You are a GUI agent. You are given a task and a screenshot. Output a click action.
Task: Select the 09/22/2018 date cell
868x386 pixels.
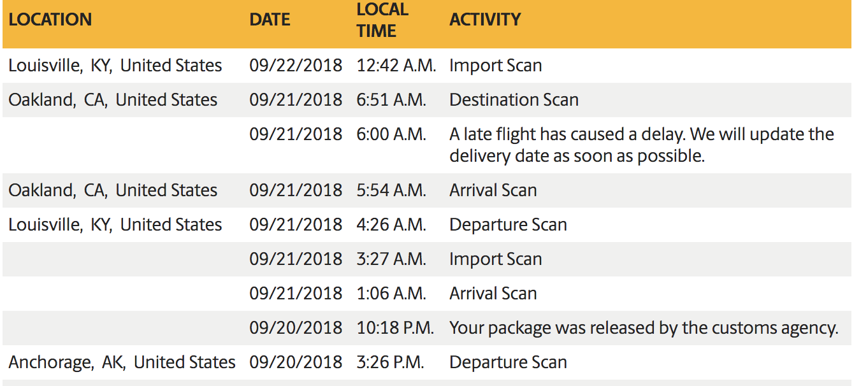[296, 66]
